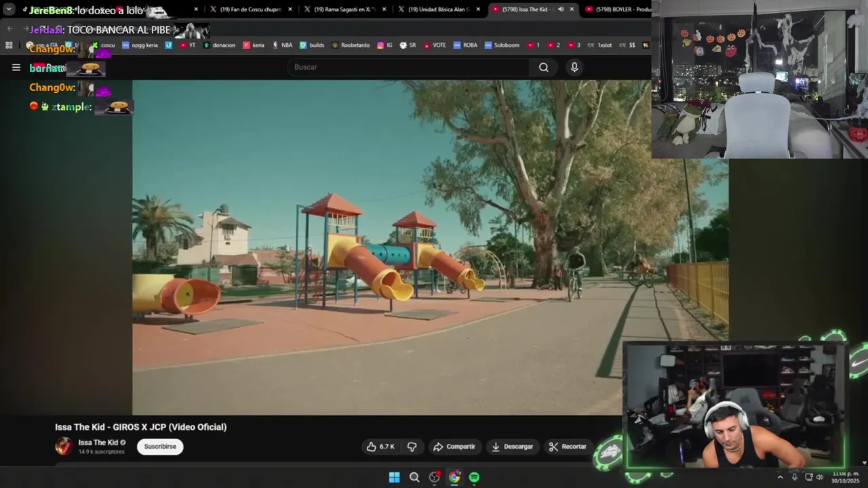Open the NBA bookmark
The image size is (868, 488).
pos(282,45)
